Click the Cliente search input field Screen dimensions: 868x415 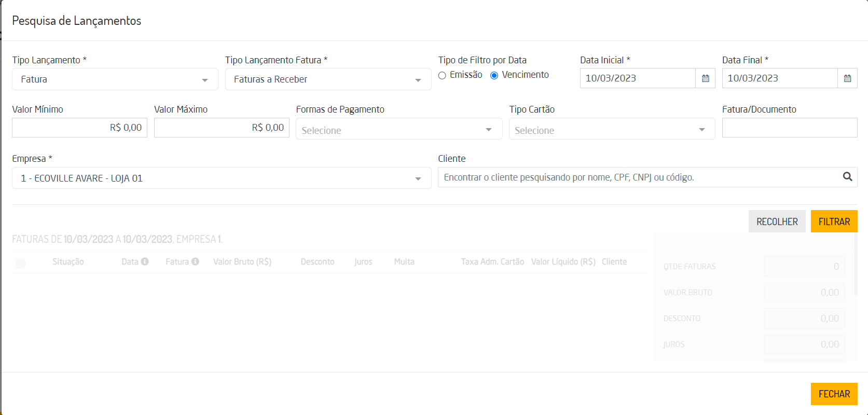(x=638, y=177)
